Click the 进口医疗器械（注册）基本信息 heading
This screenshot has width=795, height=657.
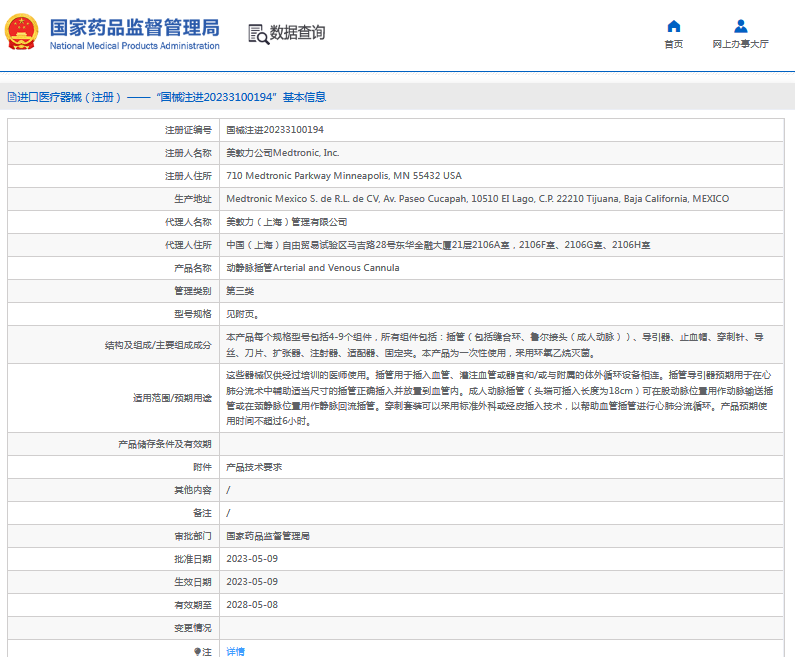pyautogui.click(x=167, y=97)
